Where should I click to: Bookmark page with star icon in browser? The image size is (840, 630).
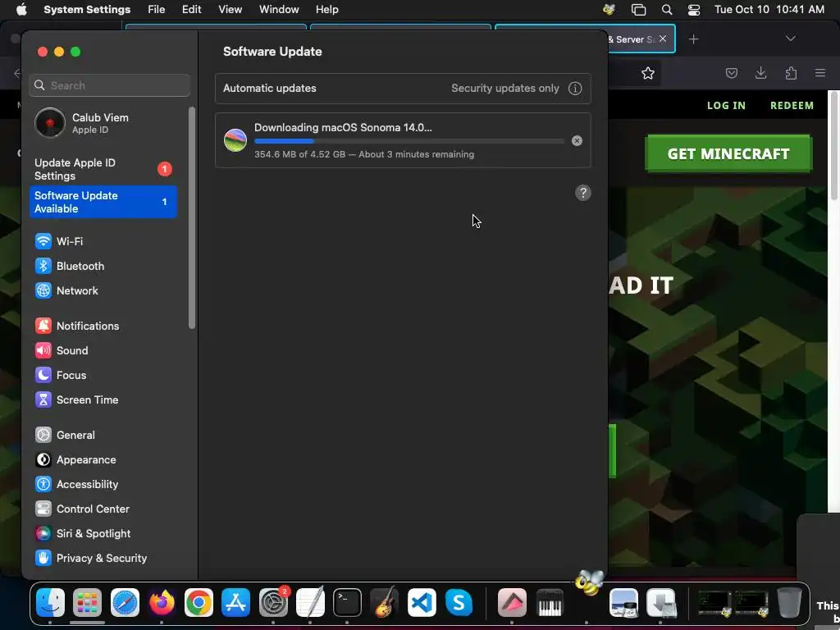[x=648, y=73]
